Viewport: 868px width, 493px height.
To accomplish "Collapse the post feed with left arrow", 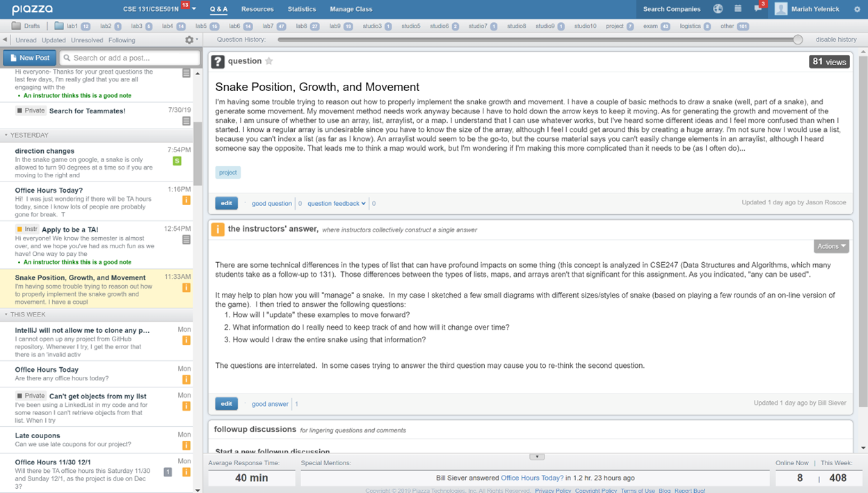I will tap(5, 40).
